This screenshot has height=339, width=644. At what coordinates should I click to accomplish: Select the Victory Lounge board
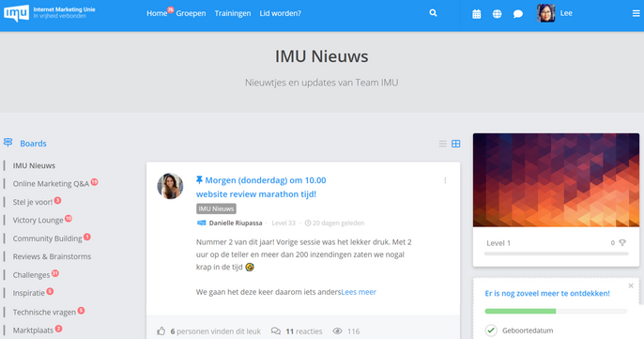click(x=38, y=220)
